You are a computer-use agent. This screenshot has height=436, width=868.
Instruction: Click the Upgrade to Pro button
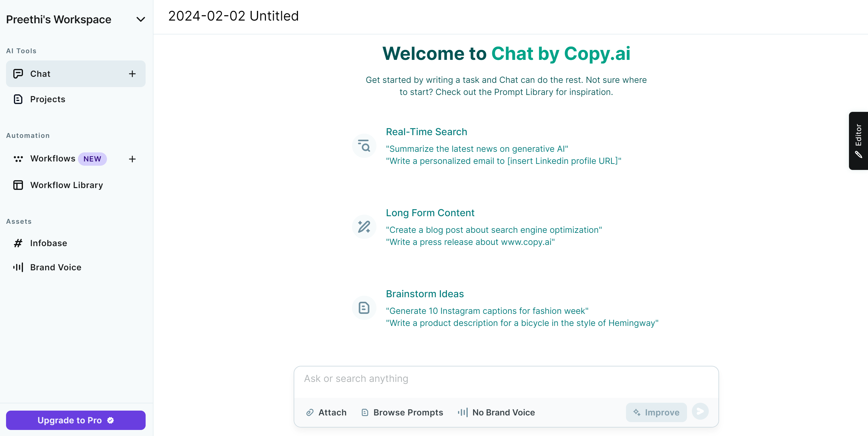76,420
